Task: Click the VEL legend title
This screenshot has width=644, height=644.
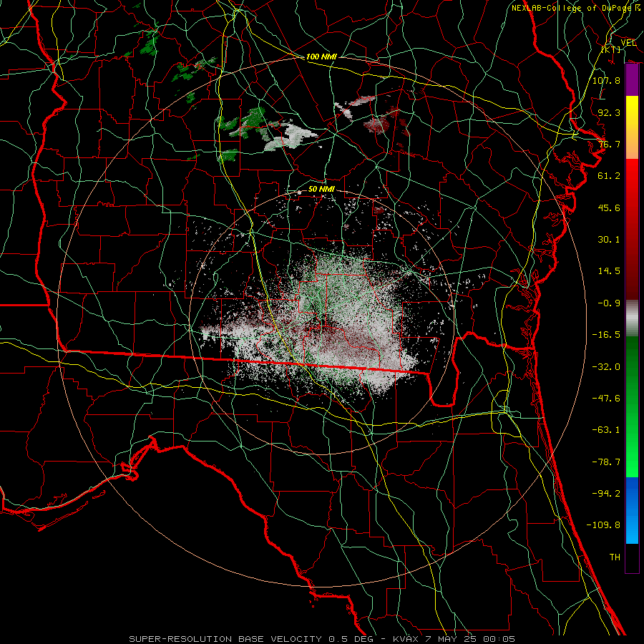Action: (x=628, y=43)
